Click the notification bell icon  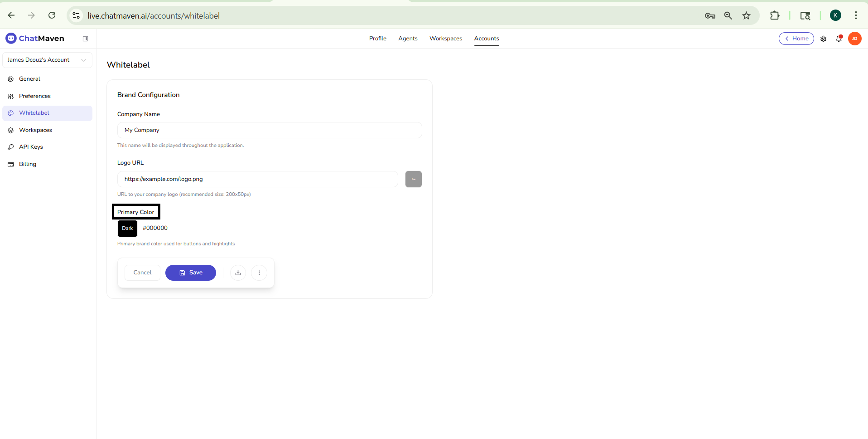point(839,39)
